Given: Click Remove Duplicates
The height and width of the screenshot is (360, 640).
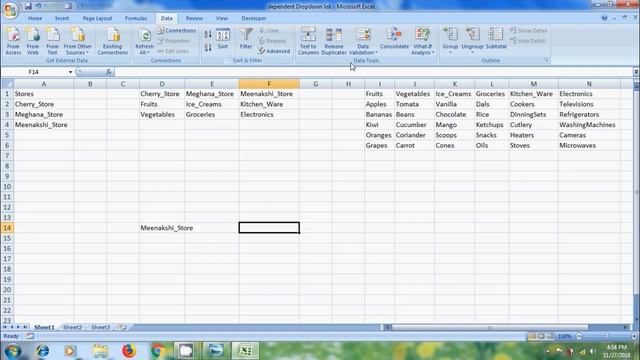Looking at the screenshot, I should [334, 41].
